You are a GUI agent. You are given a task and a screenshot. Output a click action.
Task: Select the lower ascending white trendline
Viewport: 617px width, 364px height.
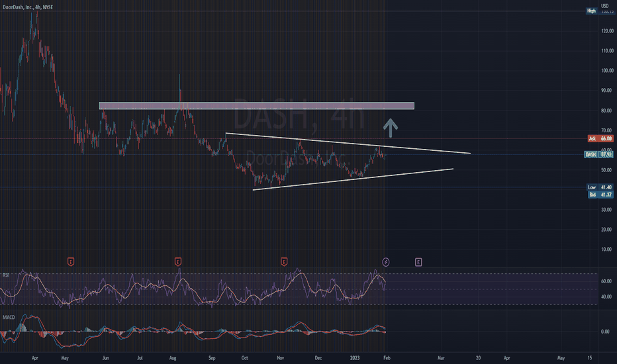pos(353,179)
